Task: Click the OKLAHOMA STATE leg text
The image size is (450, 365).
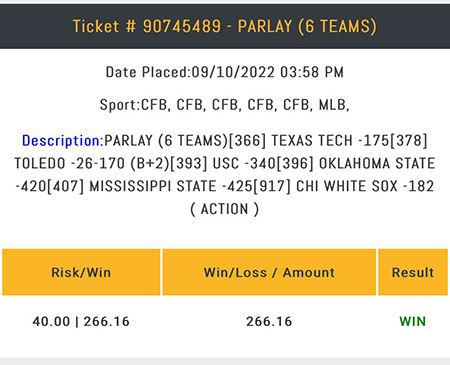Action: pos(377,164)
